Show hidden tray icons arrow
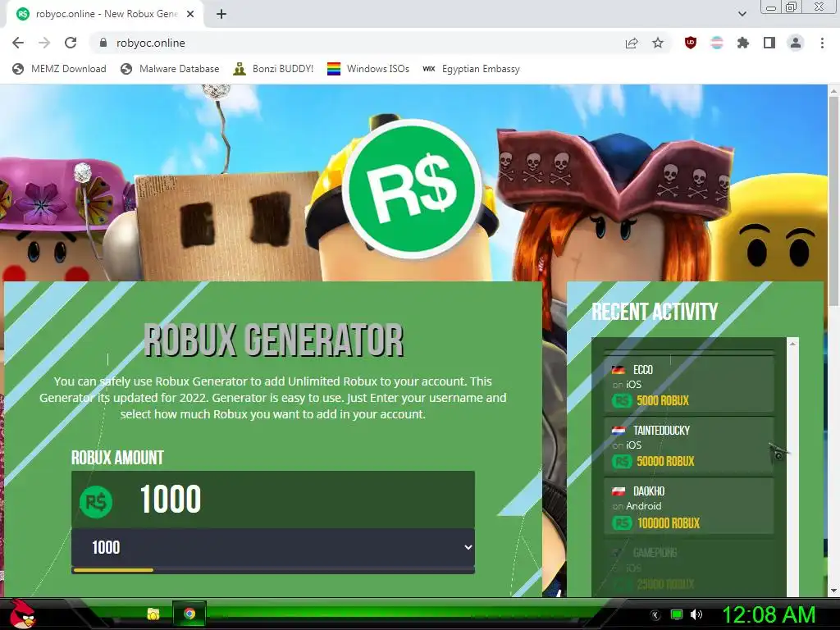This screenshot has height=630, width=840. point(655,614)
